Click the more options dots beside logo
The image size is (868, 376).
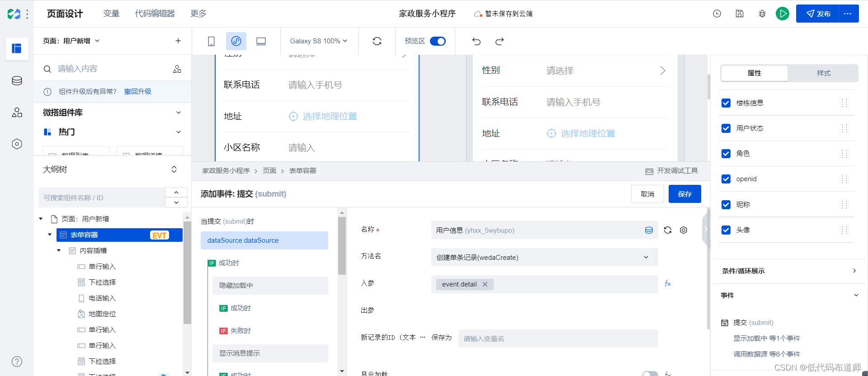coord(28,14)
